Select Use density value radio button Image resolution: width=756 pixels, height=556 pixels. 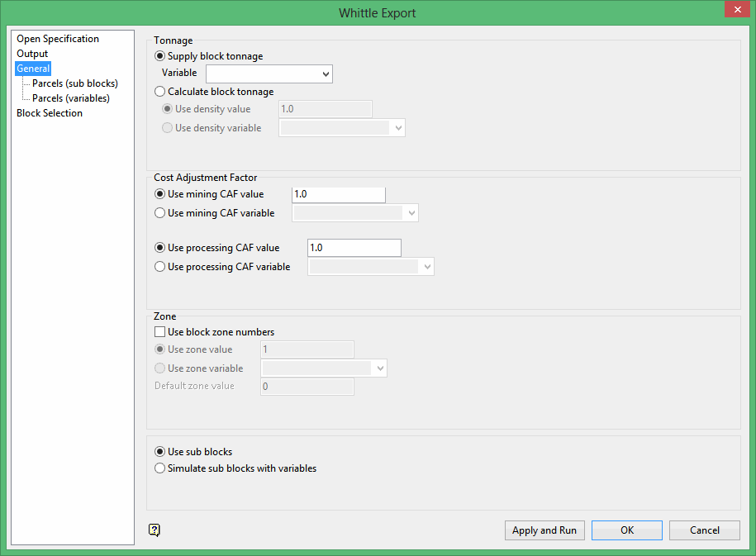pos(167,109)
